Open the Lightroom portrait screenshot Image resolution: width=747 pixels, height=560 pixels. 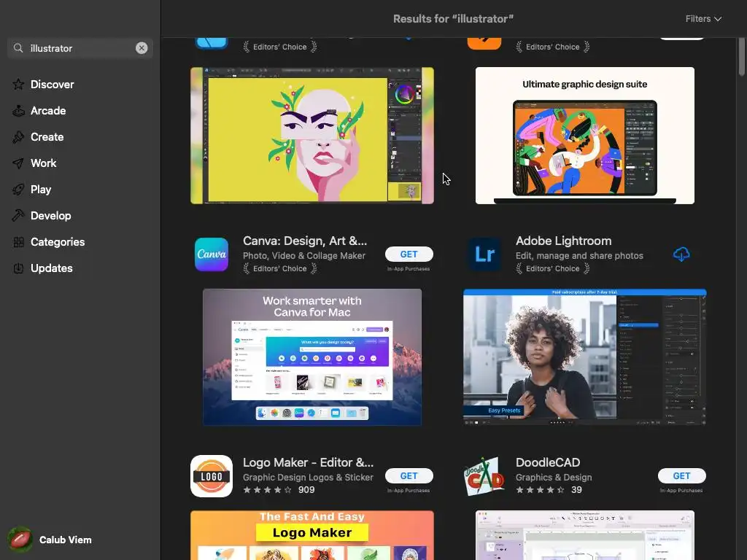(x=584, y=357)
